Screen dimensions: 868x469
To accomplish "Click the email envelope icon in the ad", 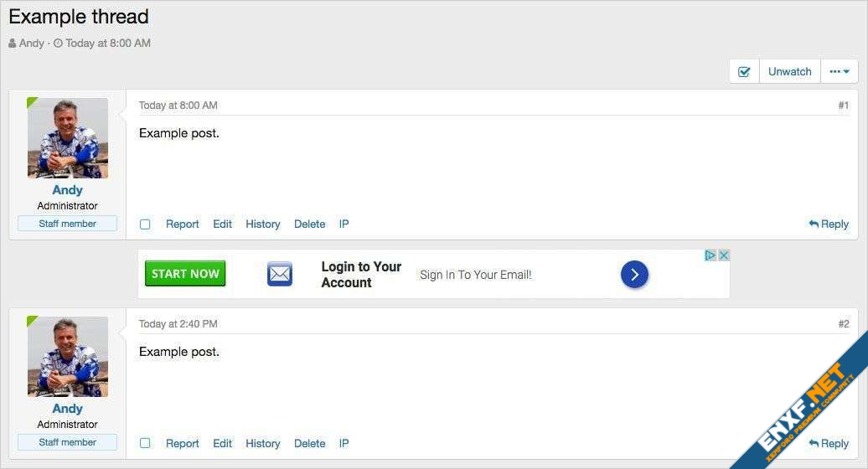I will pyautogui.click(x=280, y=274).
